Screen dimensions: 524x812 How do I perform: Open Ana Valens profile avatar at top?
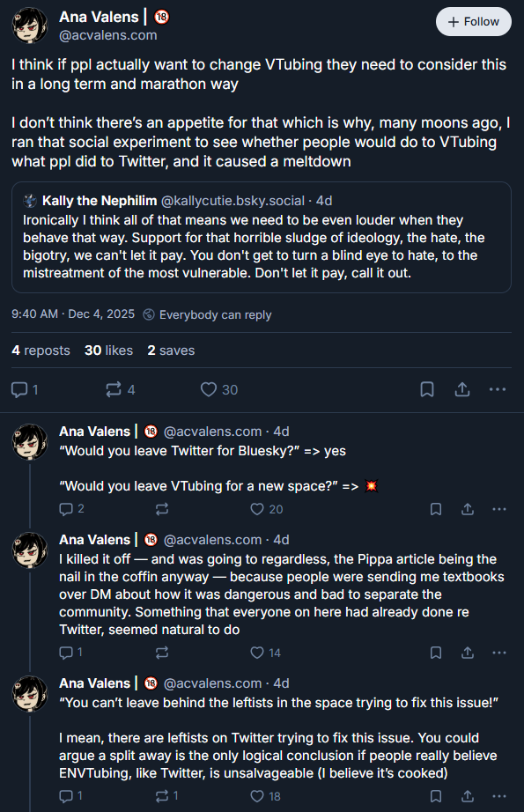point(30,26)
